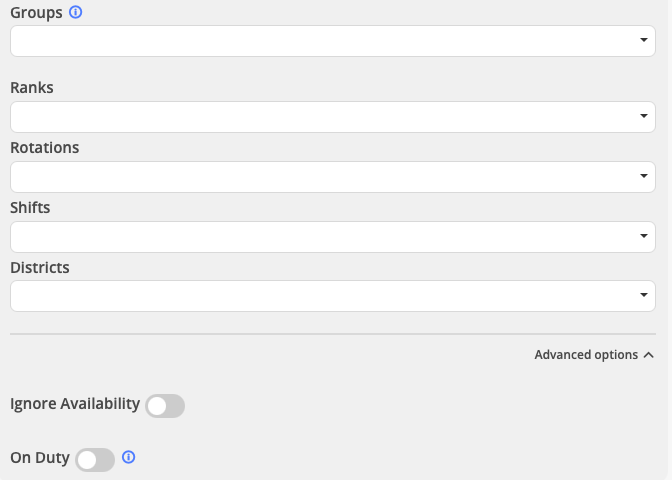Click the Ignore Availability label text

[75, 404]
